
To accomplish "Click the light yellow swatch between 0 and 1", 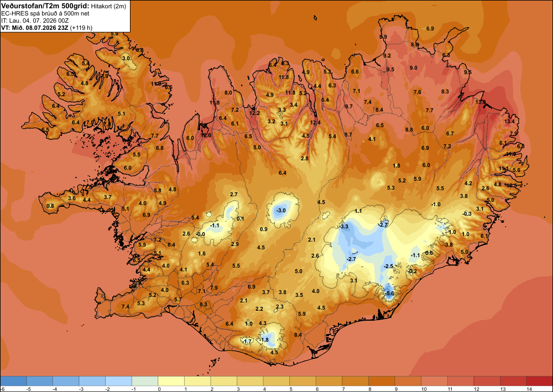I will (171, 381).
